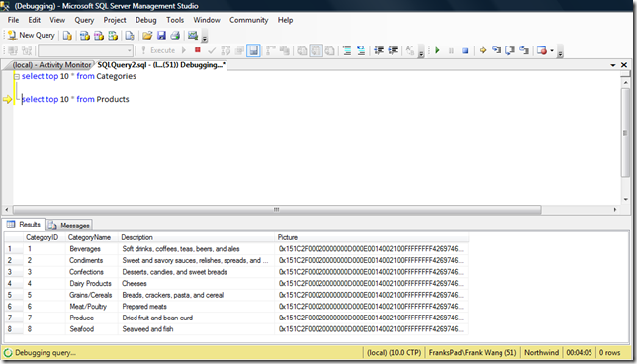Decrease indent of selected lines

click(x=379, y=50)
